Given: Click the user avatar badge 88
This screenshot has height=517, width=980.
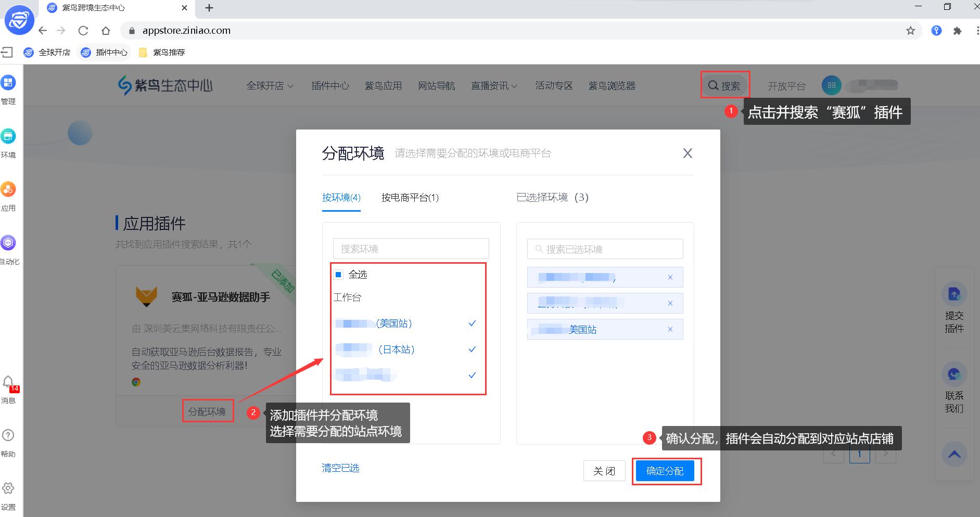Looking at the screenshot, I should coord(831,86).
